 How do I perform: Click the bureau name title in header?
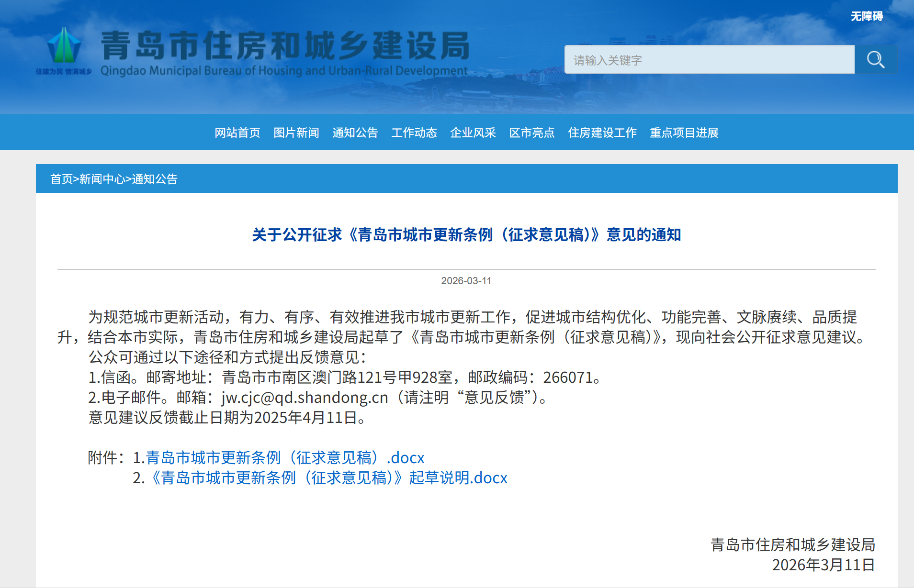[x=285, y=46]
